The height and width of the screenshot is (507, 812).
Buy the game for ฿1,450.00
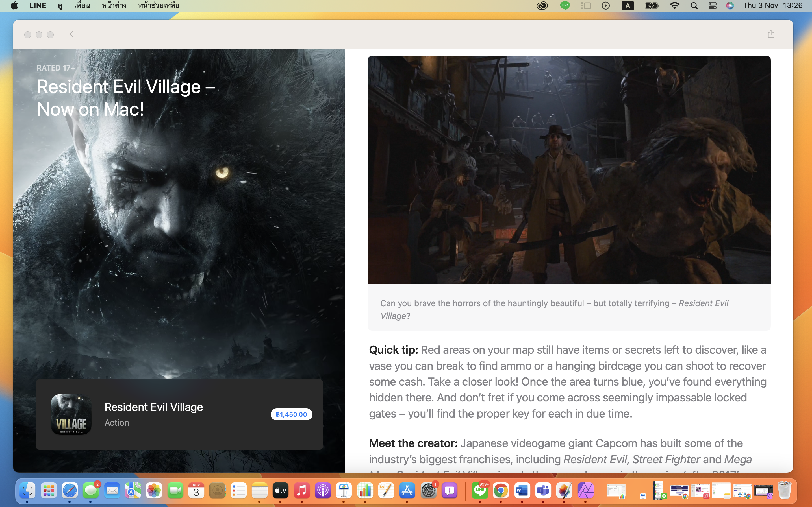click(291, 414)
